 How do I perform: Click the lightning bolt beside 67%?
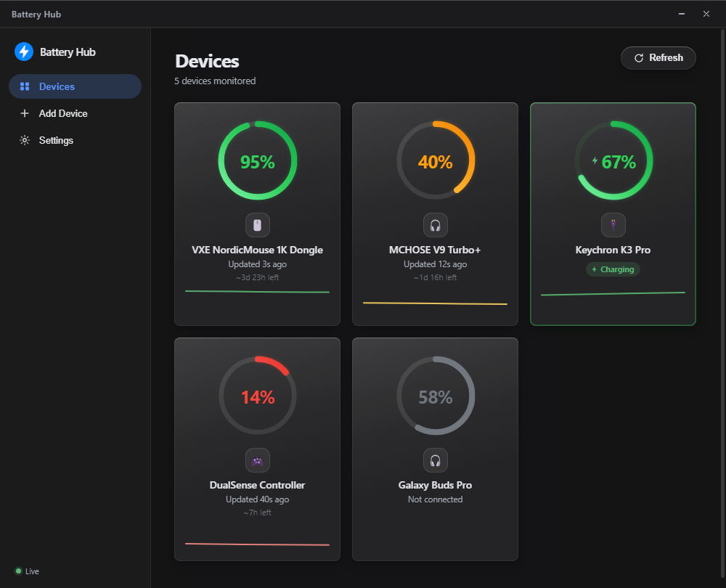pyautogui.click(x=595, y=160)
